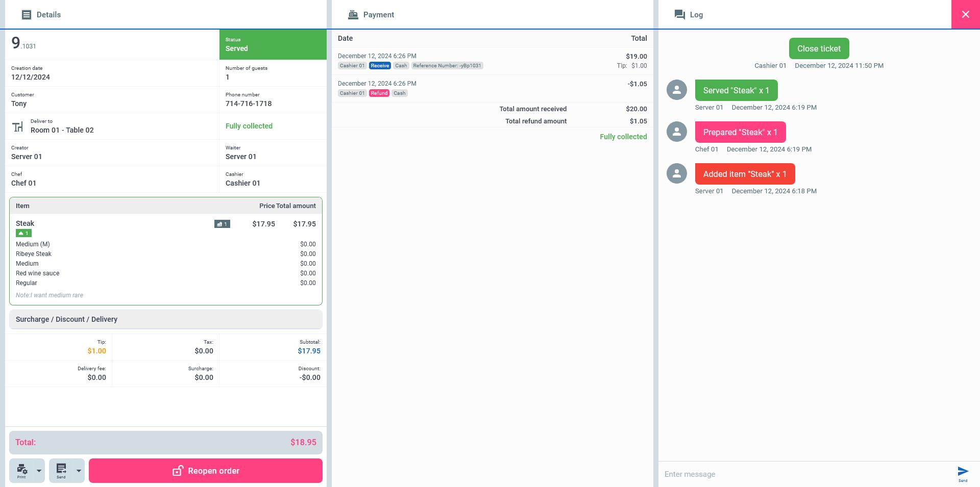The image size is (980, 487).
Task: Click the green Served status box
Action: [x=273, y=44]
